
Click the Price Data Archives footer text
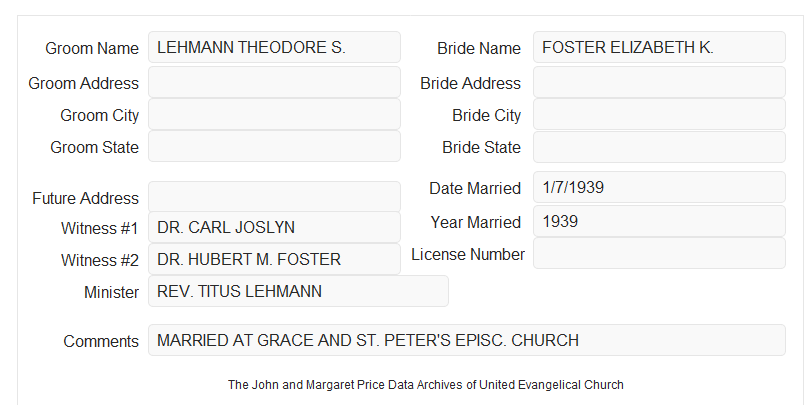pos(426,385)
